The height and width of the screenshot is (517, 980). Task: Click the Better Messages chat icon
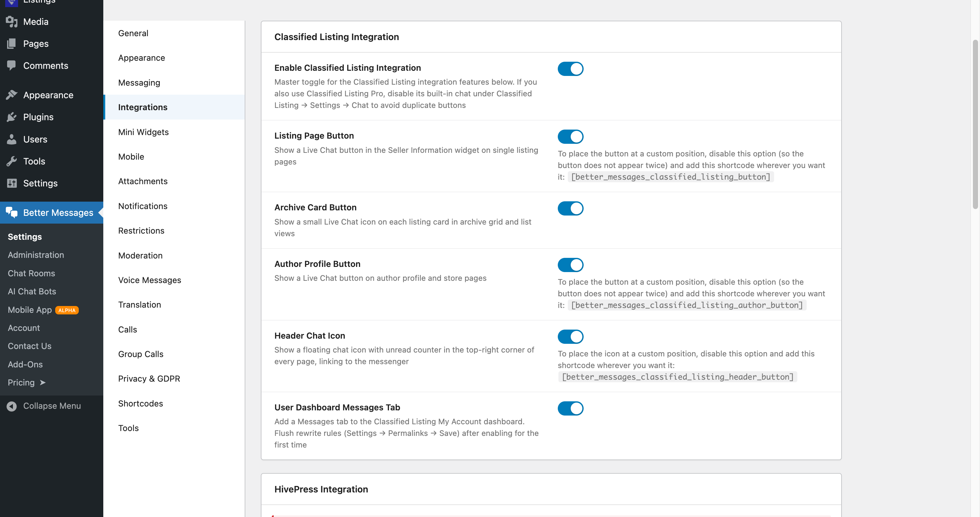point(12,212)
